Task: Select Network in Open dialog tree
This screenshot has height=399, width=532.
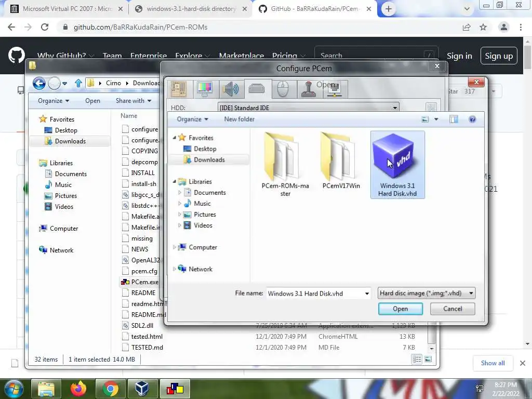Action: point(200,269)
